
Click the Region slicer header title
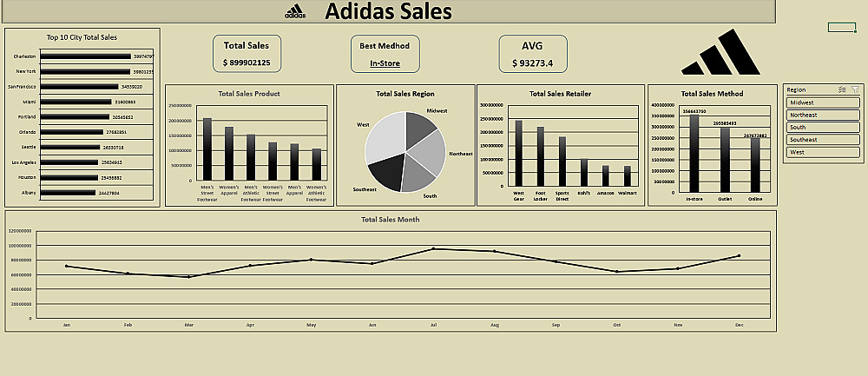pyautogui.click(x=796, y=89)
